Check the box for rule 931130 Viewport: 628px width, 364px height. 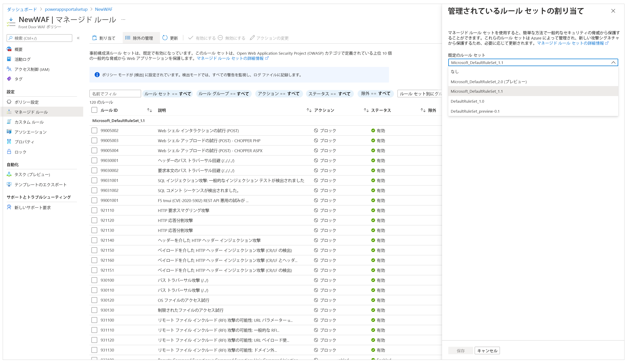pos(94,350)
